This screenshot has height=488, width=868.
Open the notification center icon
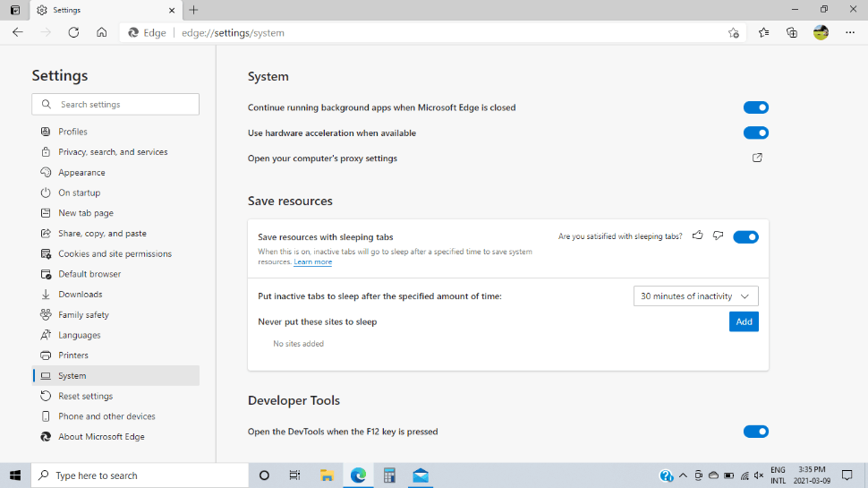[847, 475]
